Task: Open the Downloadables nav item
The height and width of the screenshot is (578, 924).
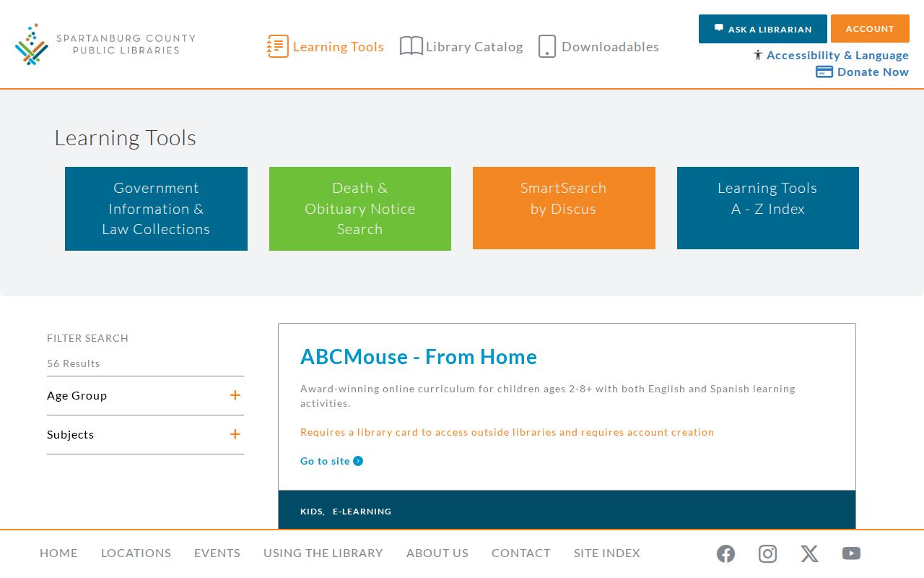Action: [x=598, y=46]
